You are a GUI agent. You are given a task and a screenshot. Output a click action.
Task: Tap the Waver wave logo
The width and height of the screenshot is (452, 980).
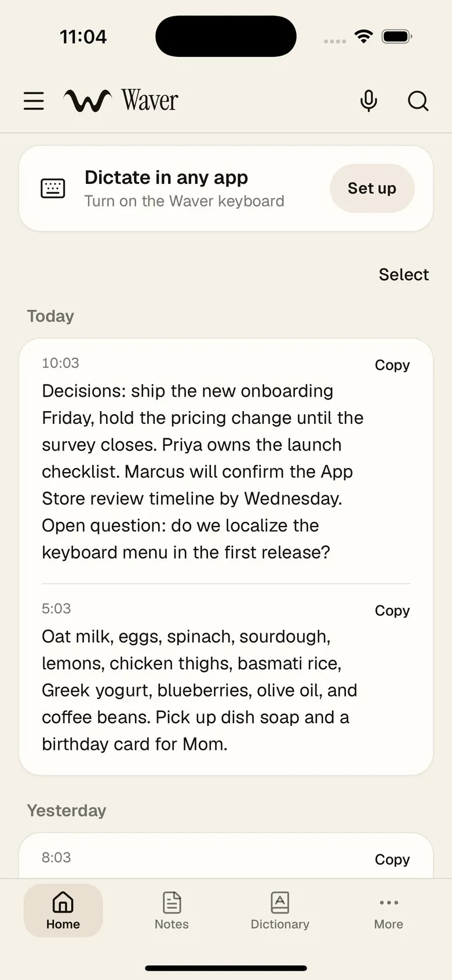[x=88, y=101]
